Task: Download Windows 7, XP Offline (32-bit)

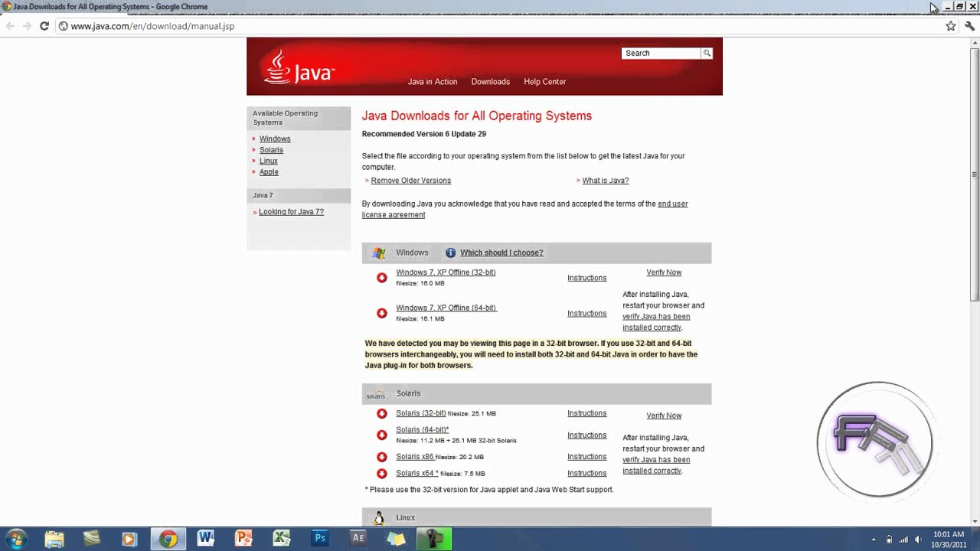Action: pos(446,272)
